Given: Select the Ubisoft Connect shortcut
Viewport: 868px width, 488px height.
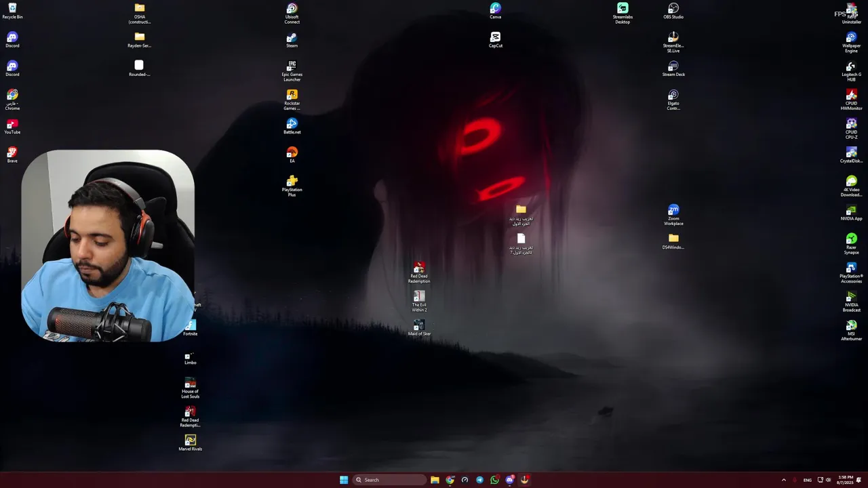Looking at the screenshot, I should 292,14.
